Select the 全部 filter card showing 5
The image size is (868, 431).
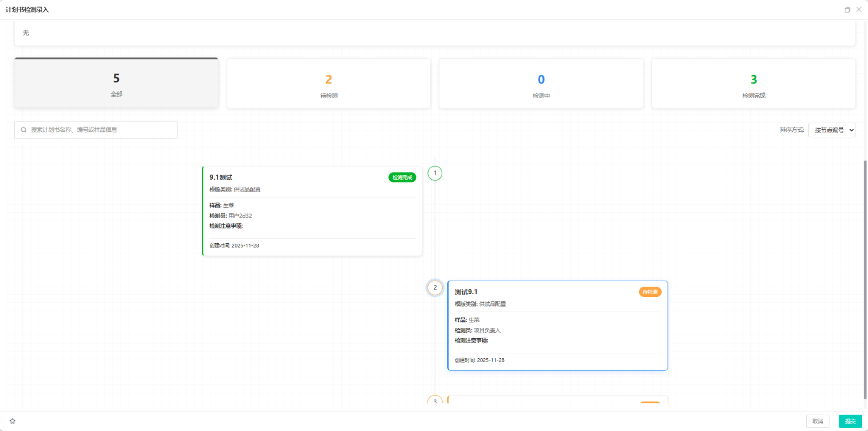click(116, 83)
